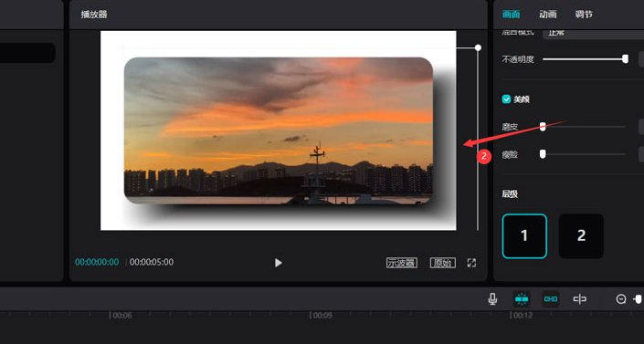Click the 00:12 timeline ruler mark
Viewport: 644px width, 344px height.
pyautogui.click(x=523, y=316)
